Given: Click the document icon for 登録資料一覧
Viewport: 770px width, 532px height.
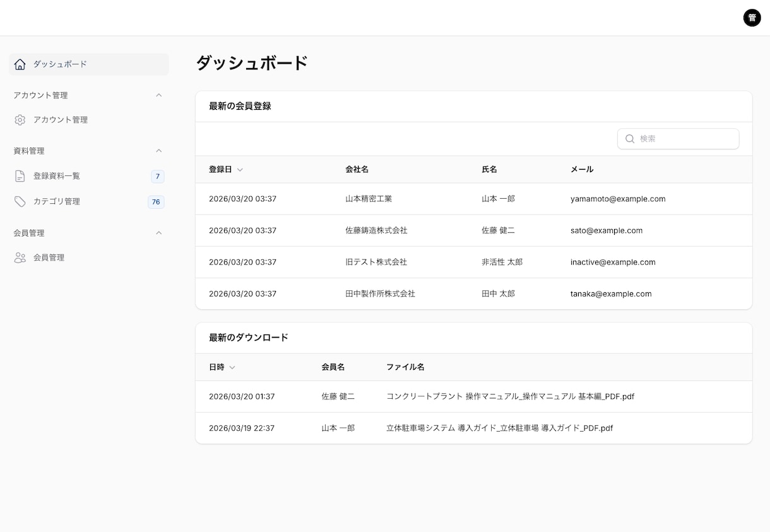Looking at the screenshot, I should (x=20, y=176).
